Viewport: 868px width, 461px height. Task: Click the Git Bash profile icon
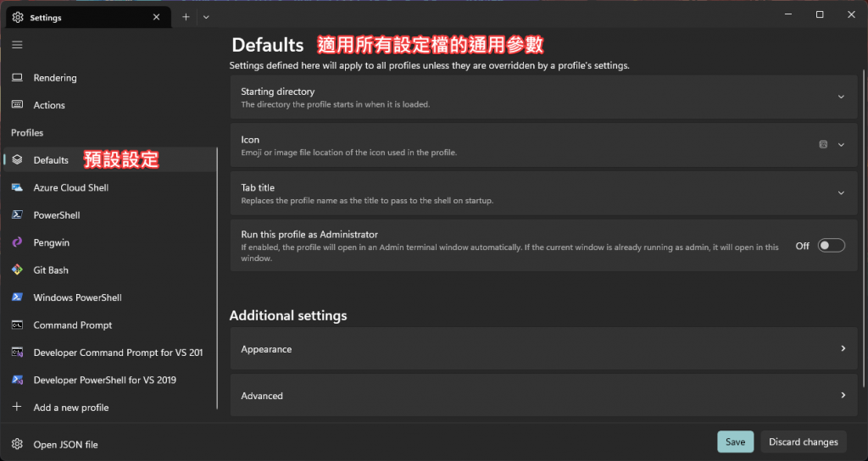click(x=17, y=269)
